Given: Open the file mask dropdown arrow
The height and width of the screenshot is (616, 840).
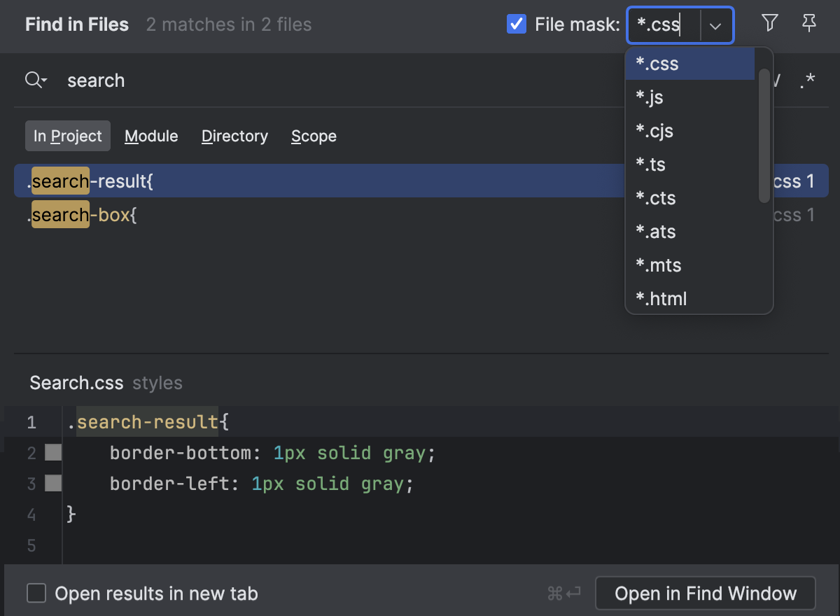Looking at the screenshot, I should [716, 25].
